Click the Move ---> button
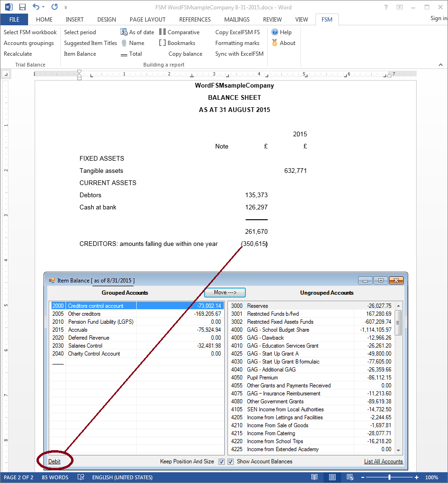 click(x=225, y=292)
